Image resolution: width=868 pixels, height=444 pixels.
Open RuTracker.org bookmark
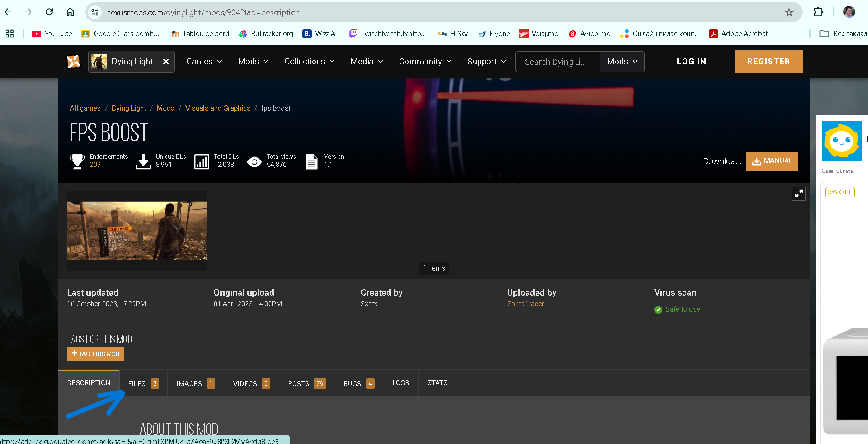tap(266, 34)
